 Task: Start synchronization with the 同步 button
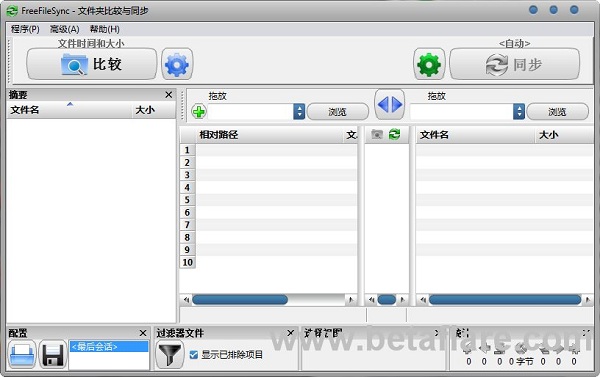[514, 64]
